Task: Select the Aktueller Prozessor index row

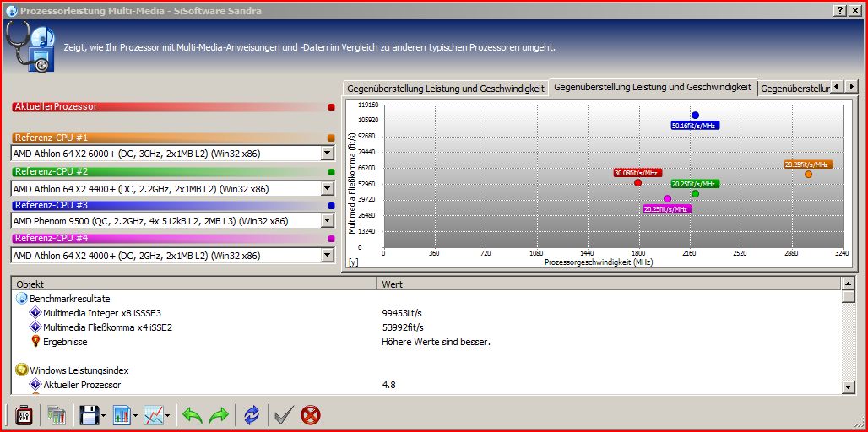Action: [426, 385]
